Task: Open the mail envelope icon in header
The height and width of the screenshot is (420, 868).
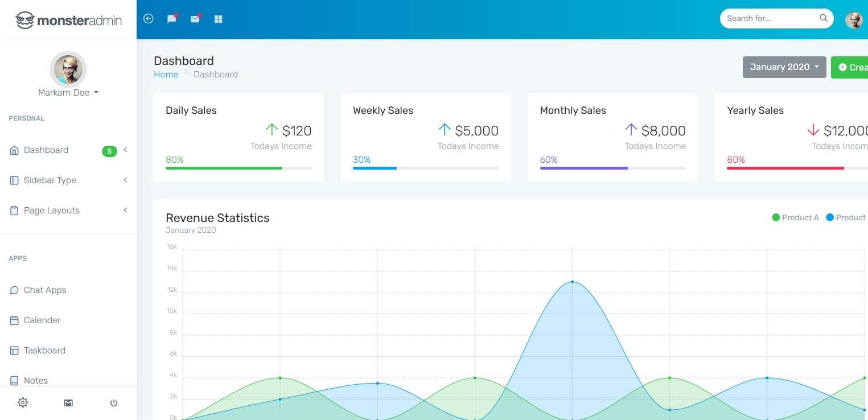Action: pyautogui.click(x=195, y=19)
